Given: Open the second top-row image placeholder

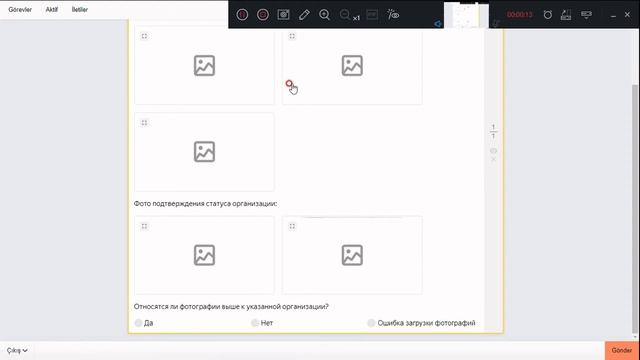Looking at the screenshot, I should pos(352,66).
